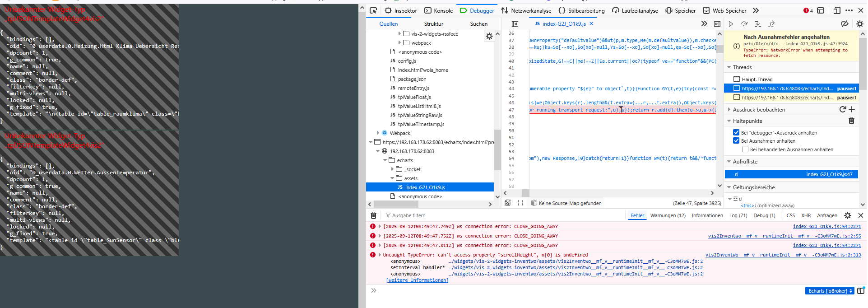This screenshot has width=868, height=308.
Task: Pretty print the source
Action: (520, 203)
